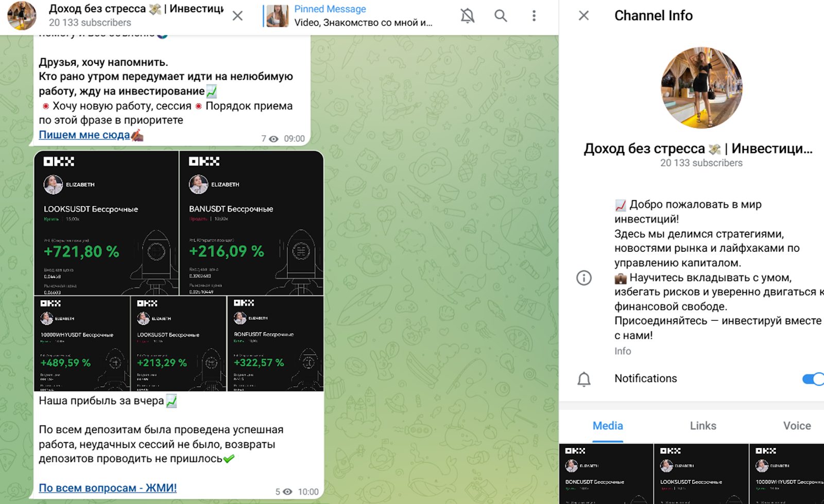
Task: Click the 09:00 message timestamp
Action: [x=295, y=139]
